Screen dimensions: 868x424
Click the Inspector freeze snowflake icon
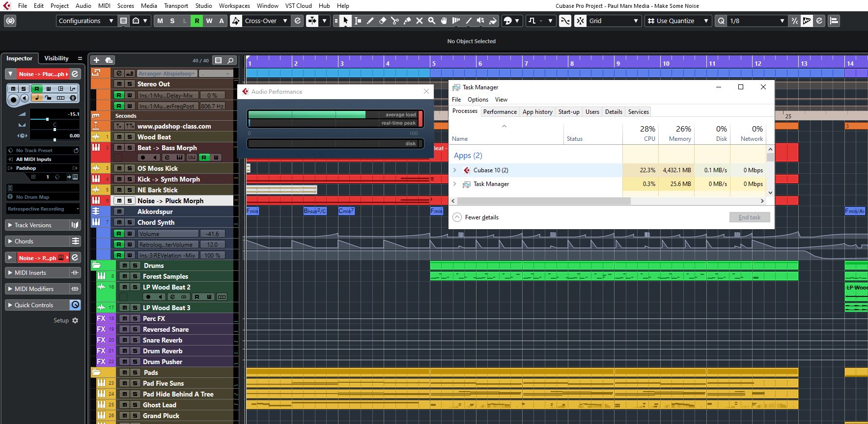73,98
